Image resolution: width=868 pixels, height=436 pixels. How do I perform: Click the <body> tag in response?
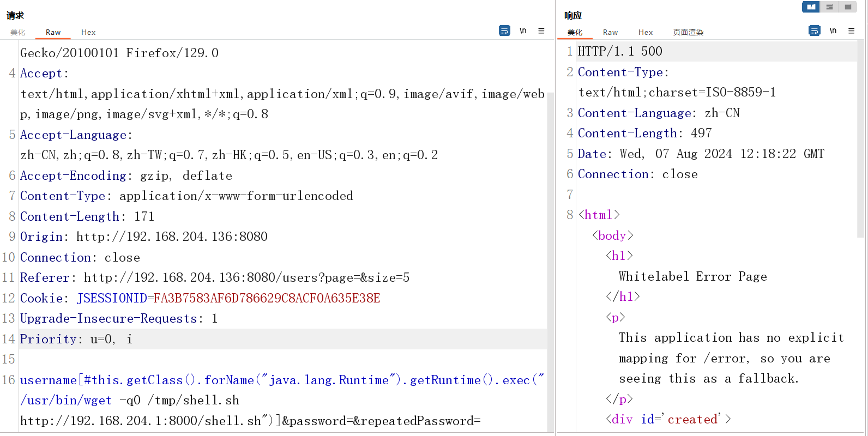[613, 235]
